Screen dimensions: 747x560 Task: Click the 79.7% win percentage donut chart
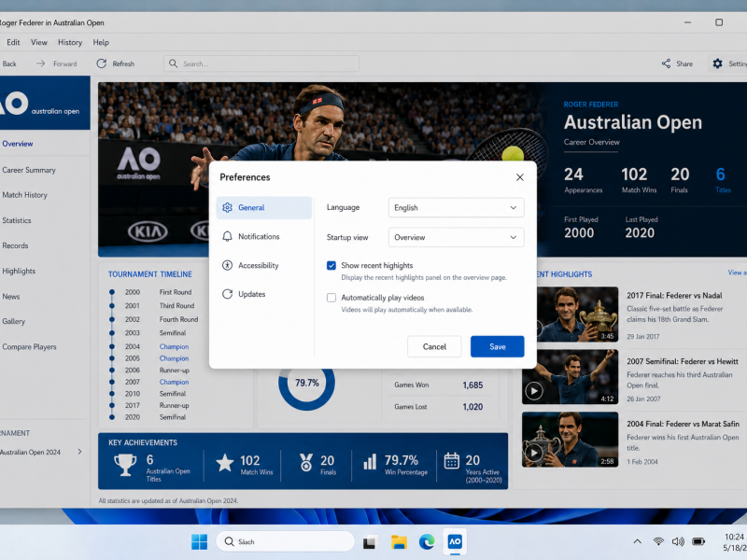pyautogui.click(x=307, y=383)
